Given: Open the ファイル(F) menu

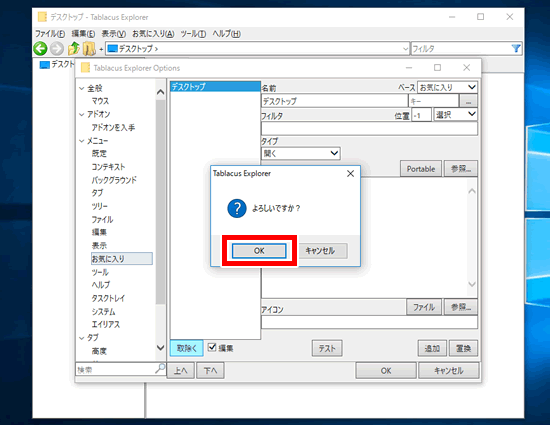Looking at the screenshot, I should [50, 34].
